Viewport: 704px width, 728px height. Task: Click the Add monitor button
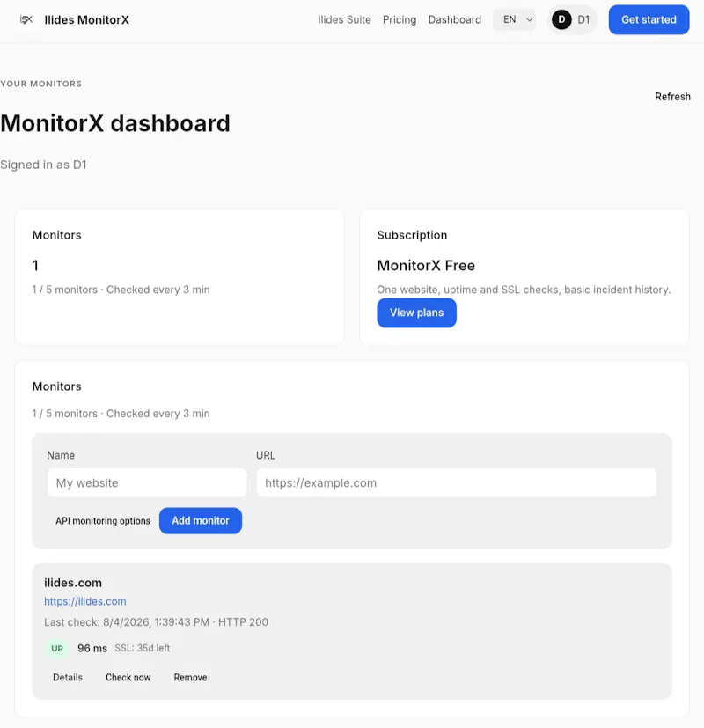point(201,520)
